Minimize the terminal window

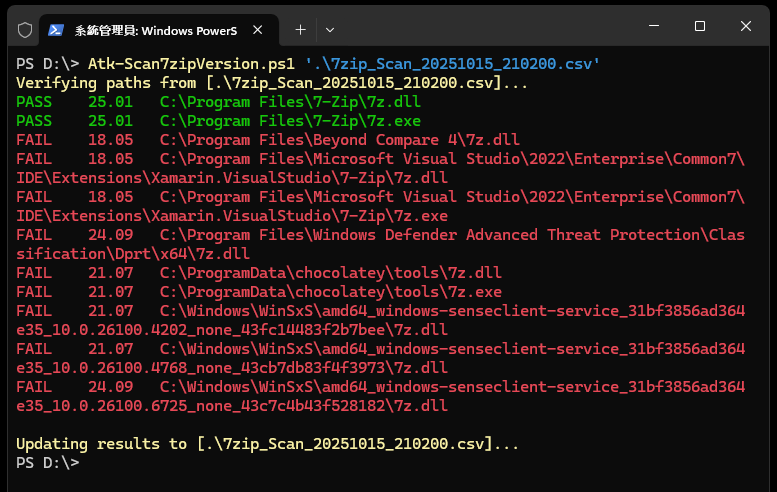point(652,26)
